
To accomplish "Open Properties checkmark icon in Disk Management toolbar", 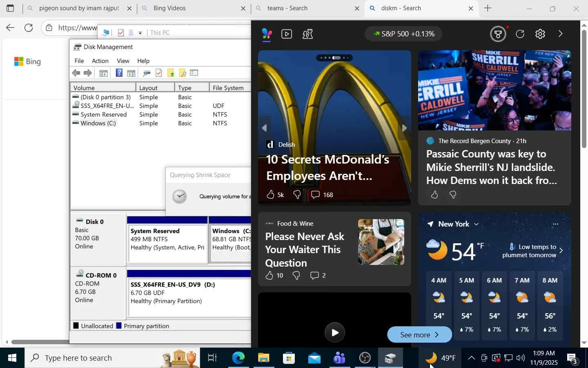I will pyautogui.click(x=159, y=73).
